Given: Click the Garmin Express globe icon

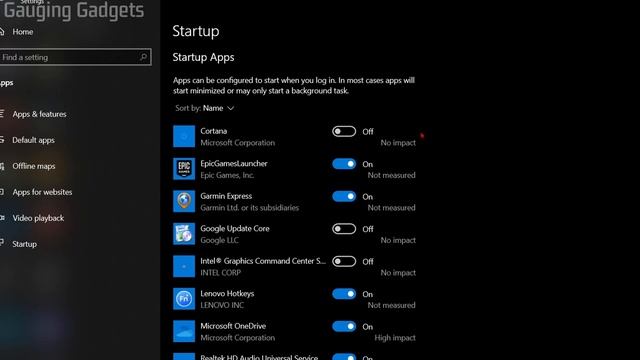Looking at the screenshot, I should (x=184, y=201).
